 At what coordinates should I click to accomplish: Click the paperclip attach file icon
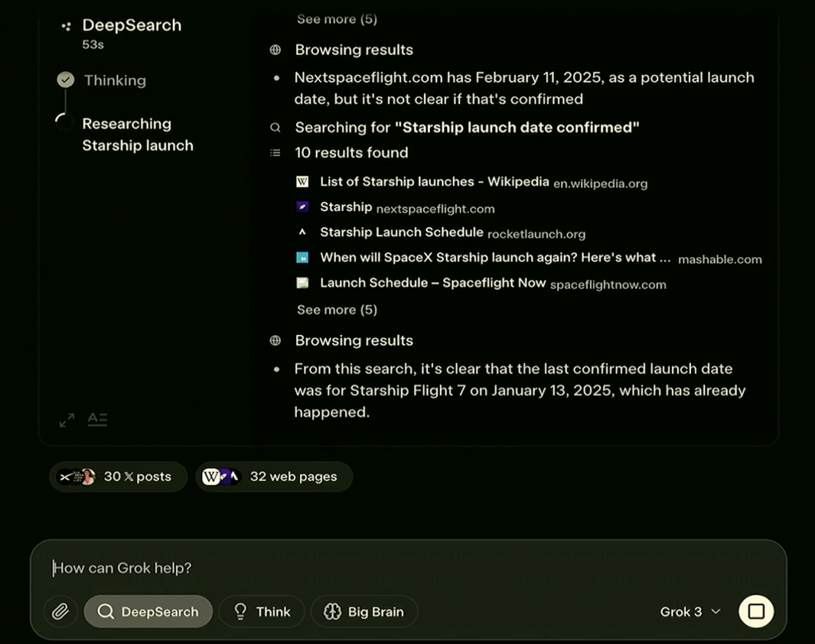60,611
